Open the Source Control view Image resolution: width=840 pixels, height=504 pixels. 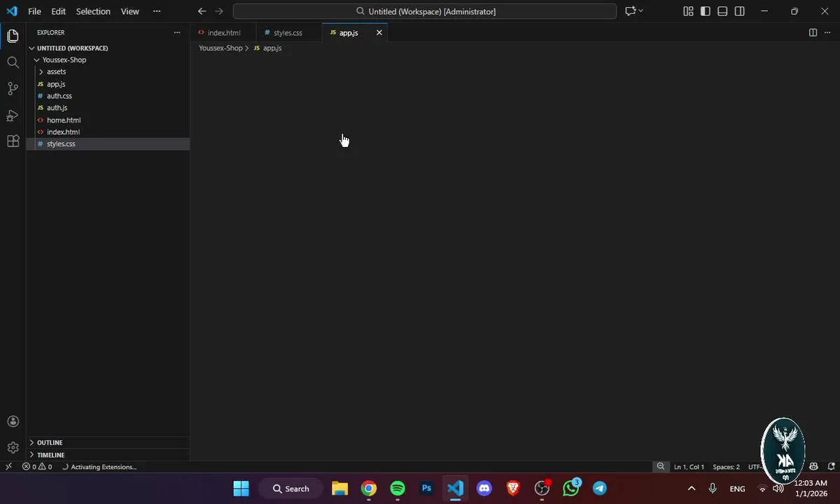pyautogui.click(x=13, y=88)
